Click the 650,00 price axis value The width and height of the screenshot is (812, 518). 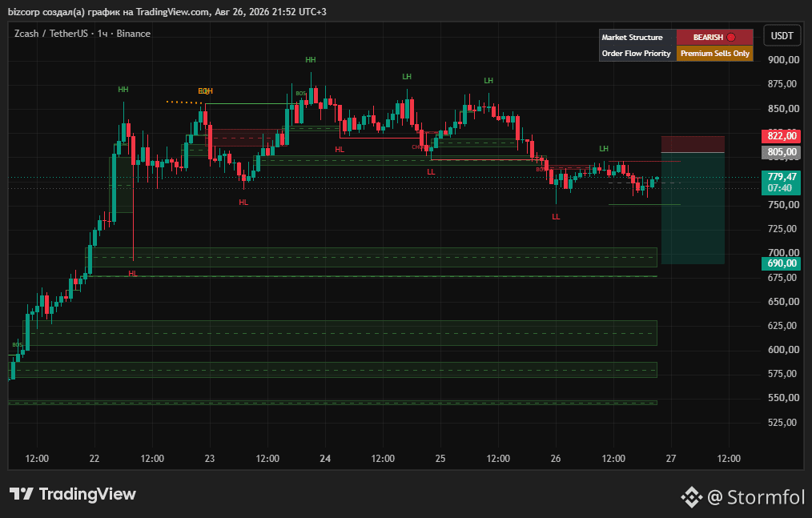tap(783, 302)
